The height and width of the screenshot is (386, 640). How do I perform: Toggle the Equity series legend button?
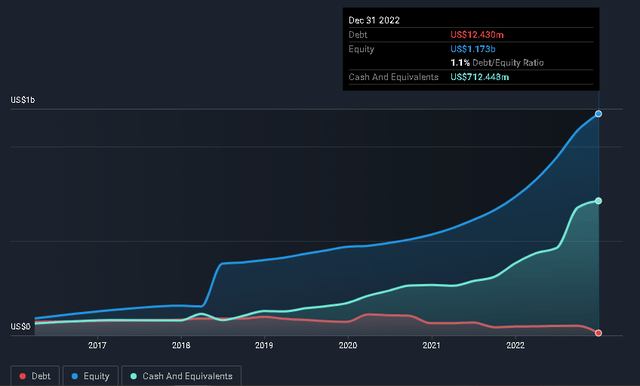point(91,376)
